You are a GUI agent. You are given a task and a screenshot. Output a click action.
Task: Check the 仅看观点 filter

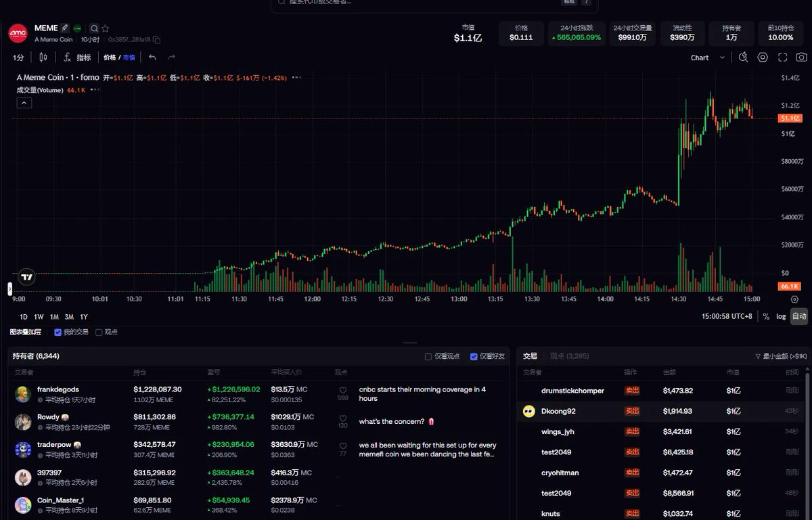[428, 357]
